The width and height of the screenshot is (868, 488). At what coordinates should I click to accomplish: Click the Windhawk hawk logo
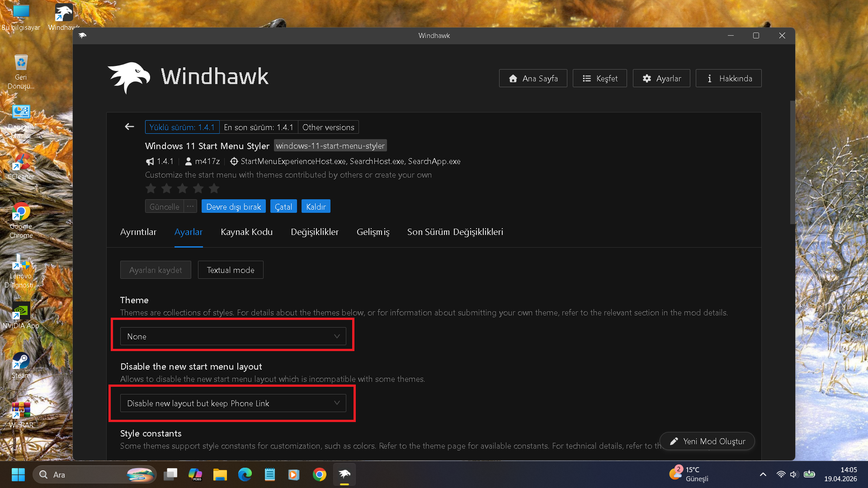click(129, 78)
